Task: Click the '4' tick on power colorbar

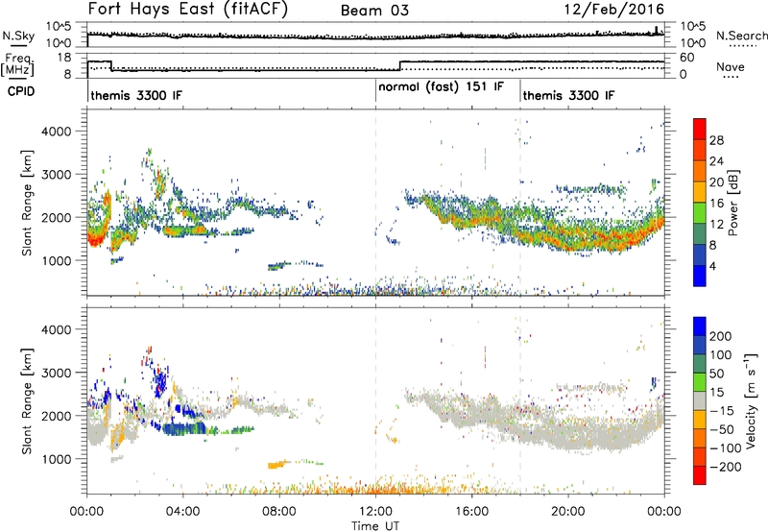Action: tap(712, 266)
